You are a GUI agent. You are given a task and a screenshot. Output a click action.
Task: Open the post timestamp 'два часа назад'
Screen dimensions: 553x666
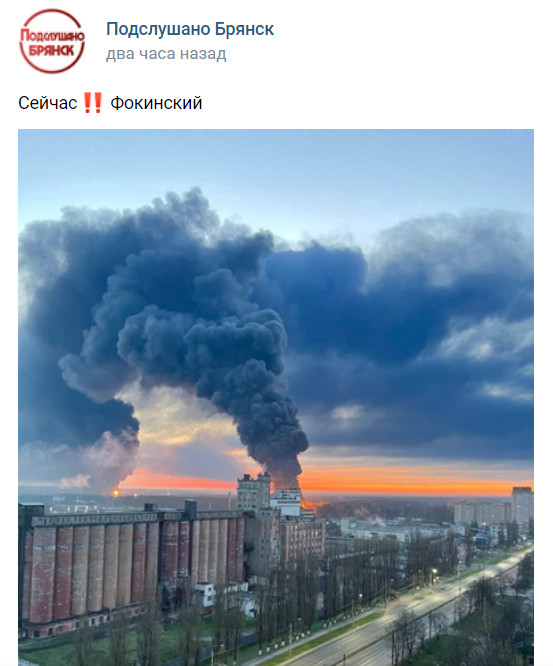166,54
